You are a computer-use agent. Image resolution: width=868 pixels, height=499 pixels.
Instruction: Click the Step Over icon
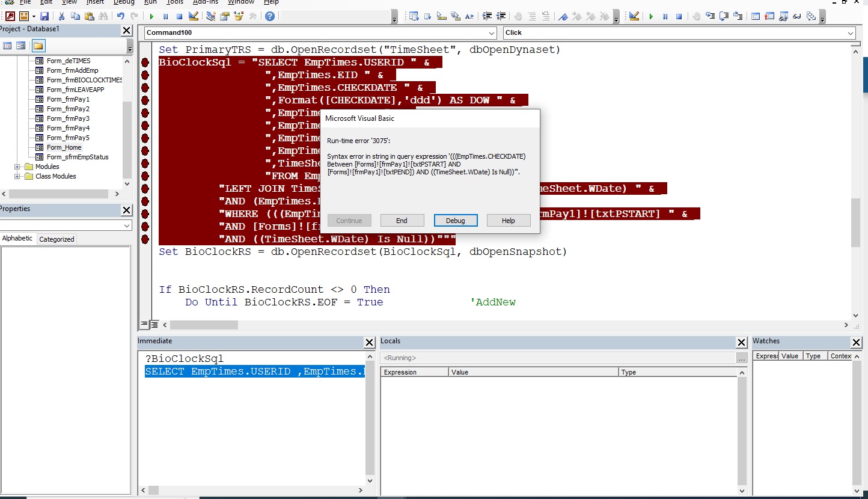(x=724, y=16)
